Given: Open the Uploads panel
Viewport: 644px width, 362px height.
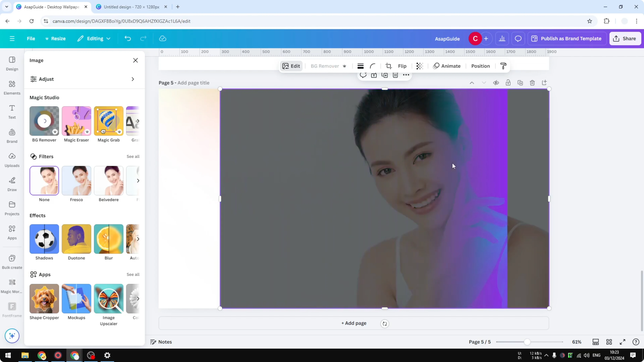Looking at the screenshot, I should (x=12, y=160).
